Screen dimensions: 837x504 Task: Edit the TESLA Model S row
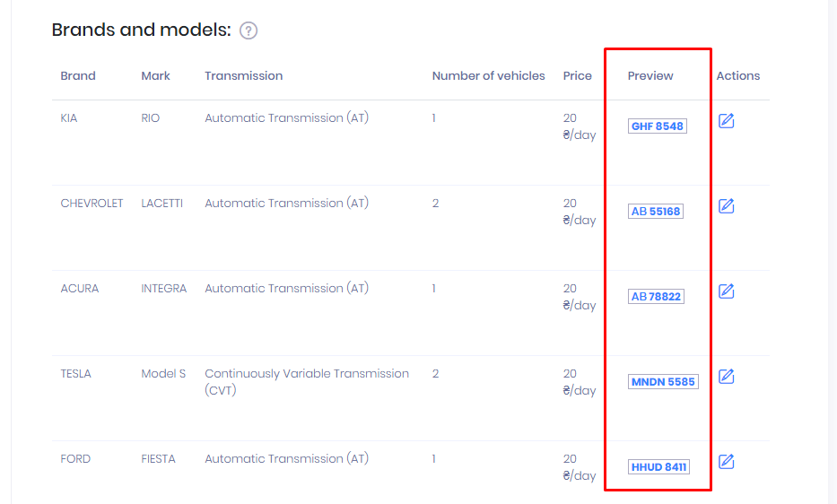click(727, 377)
